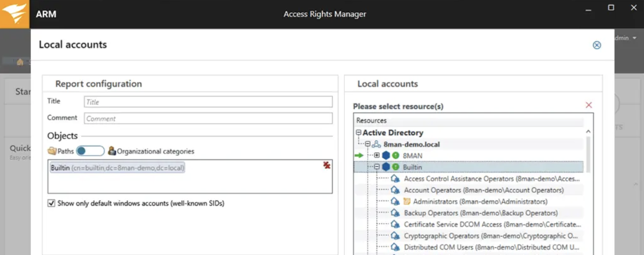
Task: Click the red X above the resources list
Action: tap(589, 105)
